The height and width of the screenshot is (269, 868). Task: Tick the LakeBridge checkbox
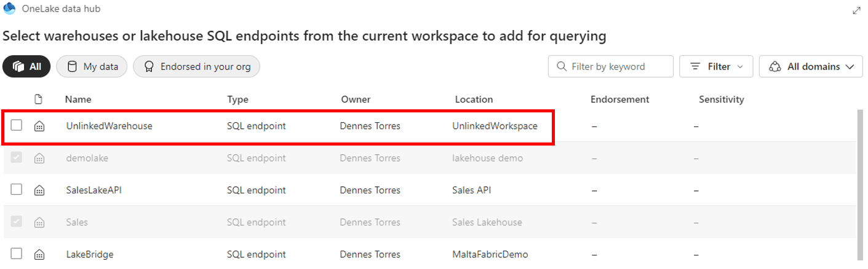17,253
